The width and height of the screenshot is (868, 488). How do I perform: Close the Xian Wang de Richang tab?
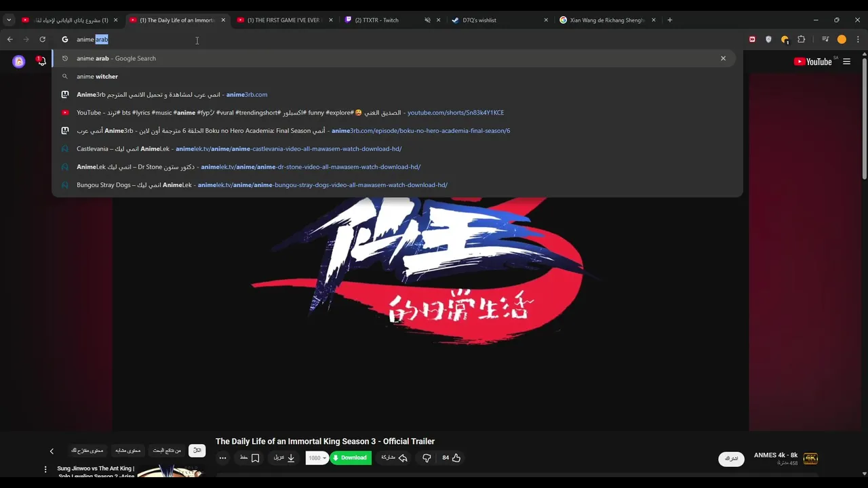pyautogui.click(x=654, y=20)
